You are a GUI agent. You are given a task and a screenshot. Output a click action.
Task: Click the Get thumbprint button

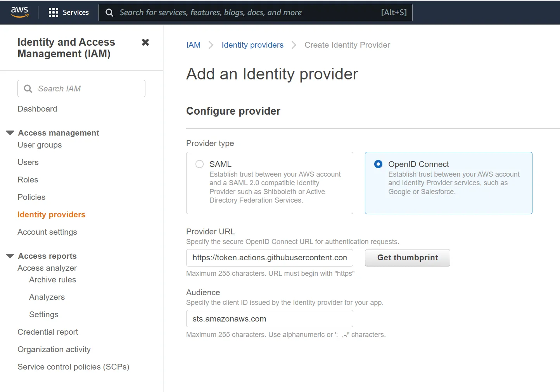(407, 258)
